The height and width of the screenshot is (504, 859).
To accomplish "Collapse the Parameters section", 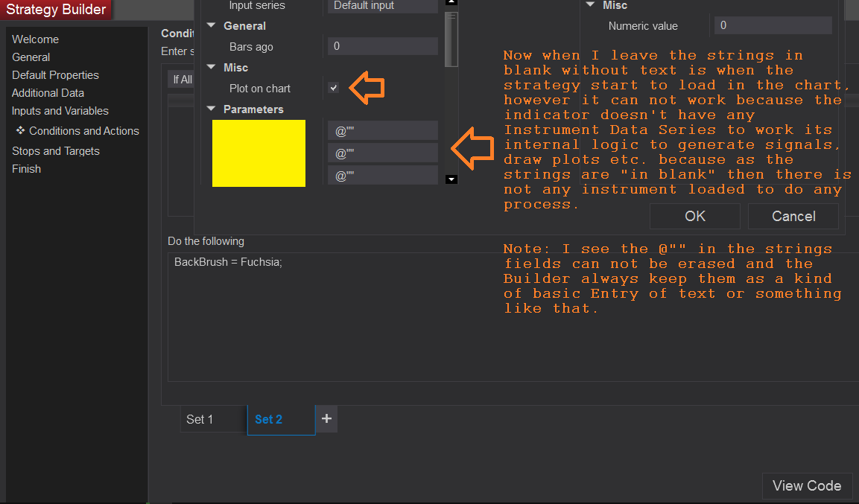I will tap(211, 109).
